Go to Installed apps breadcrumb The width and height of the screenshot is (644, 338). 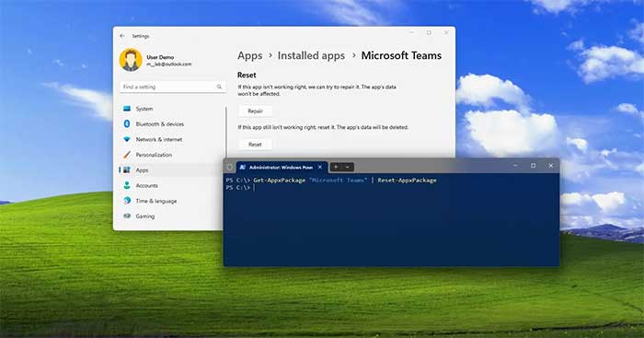pos(311,55)
